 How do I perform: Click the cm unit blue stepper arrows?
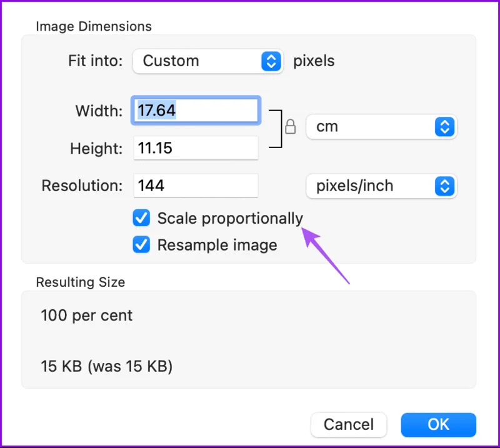(444, 127)
